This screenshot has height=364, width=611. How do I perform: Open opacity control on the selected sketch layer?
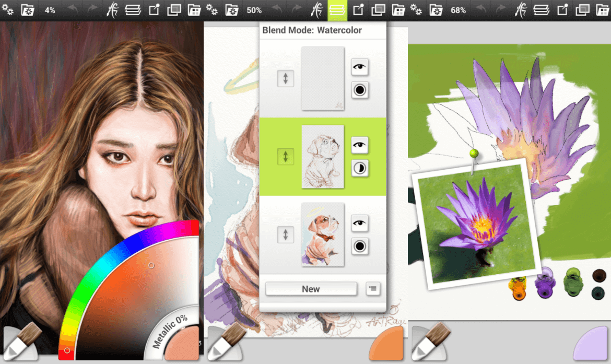pos(359,168)
